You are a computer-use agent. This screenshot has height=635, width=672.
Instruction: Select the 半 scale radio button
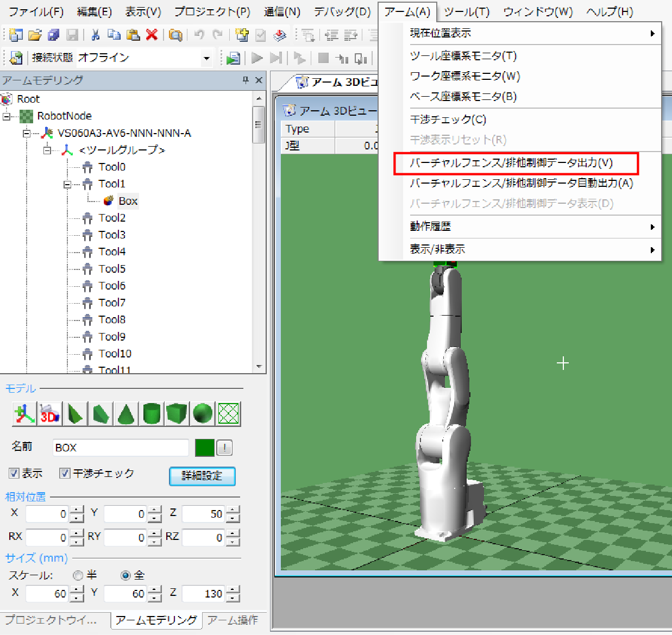(x=78, y=575)
